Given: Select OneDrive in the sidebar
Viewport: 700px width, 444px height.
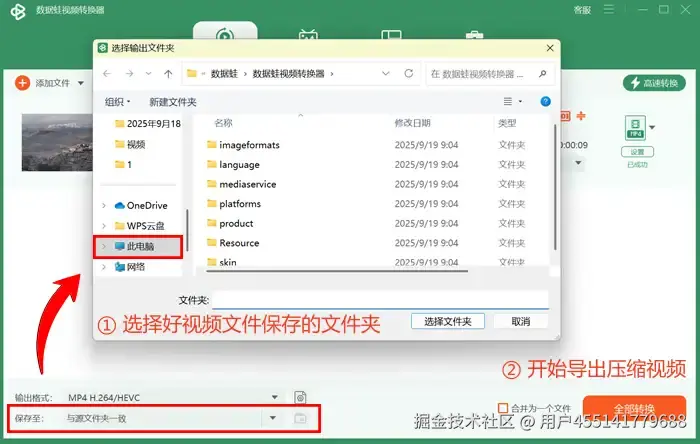Looking at the screenshot, I should tap(141, 205).
